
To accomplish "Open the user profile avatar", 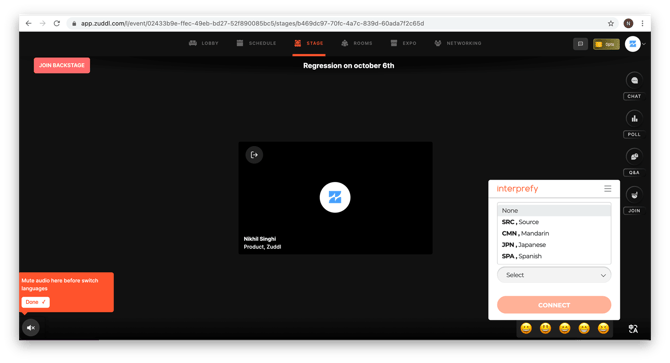I will [633, 44].
